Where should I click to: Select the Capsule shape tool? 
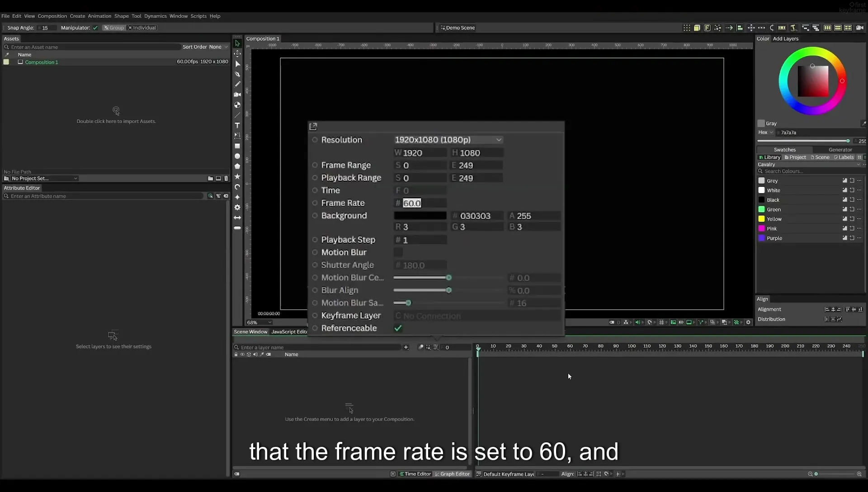[x=237, y=228]
